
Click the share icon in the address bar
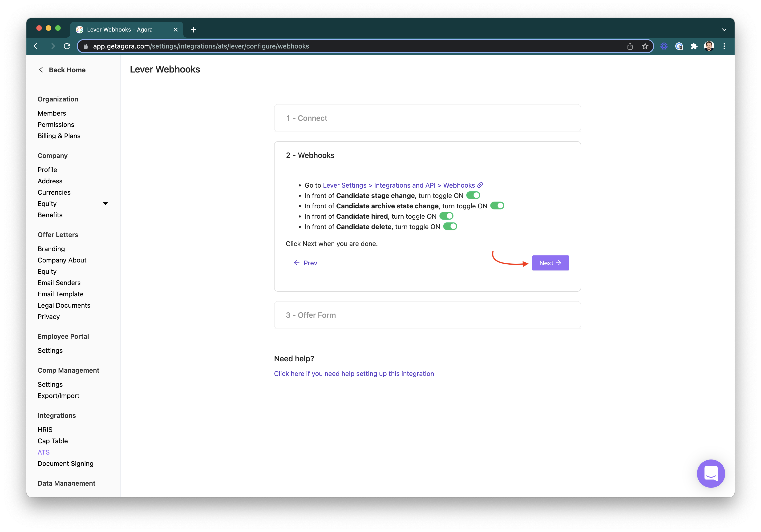(630, 46)
